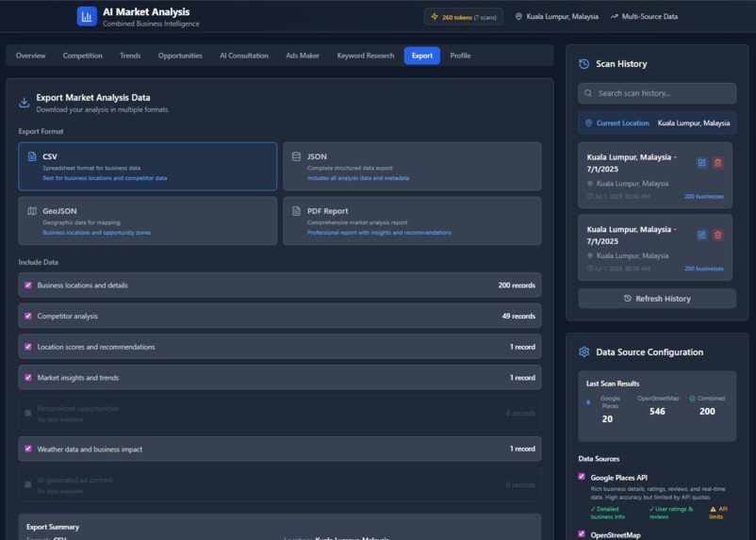Choose the GeoJSON export format card
The image size is (756, 540).
148,221
